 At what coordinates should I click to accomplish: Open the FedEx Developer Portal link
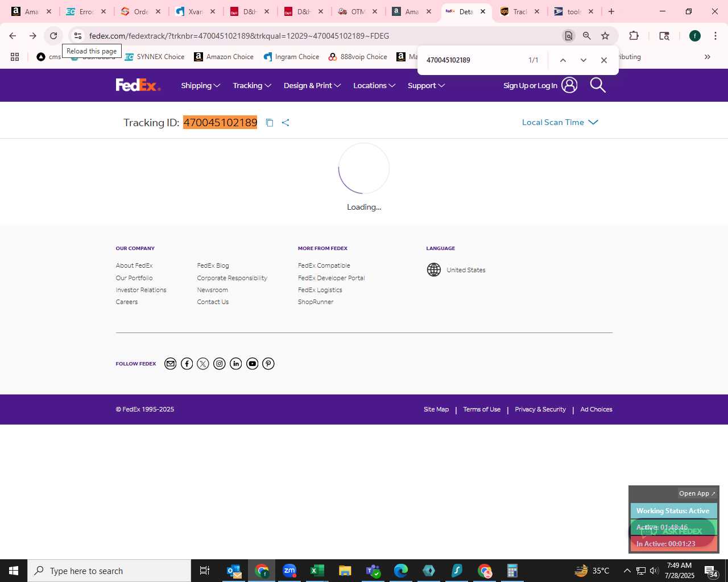(x=331, y=278)
